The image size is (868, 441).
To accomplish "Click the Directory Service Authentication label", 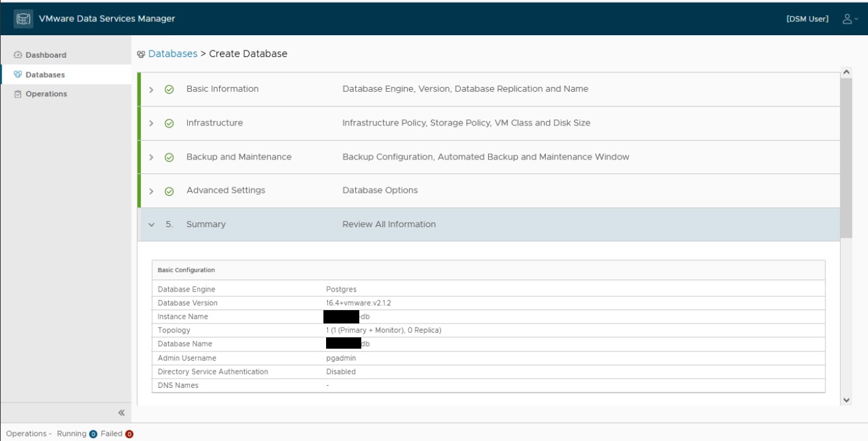I will 213,372.
